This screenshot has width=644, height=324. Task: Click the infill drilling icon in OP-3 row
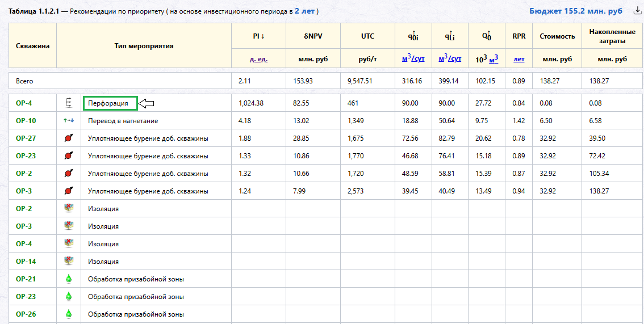[x=69, y=191]
